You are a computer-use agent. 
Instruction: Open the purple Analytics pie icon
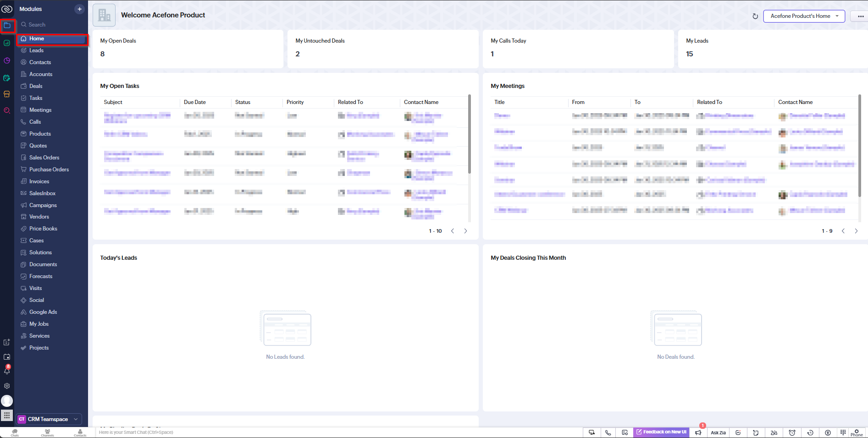pyautogui.click(x=7, y=60)
